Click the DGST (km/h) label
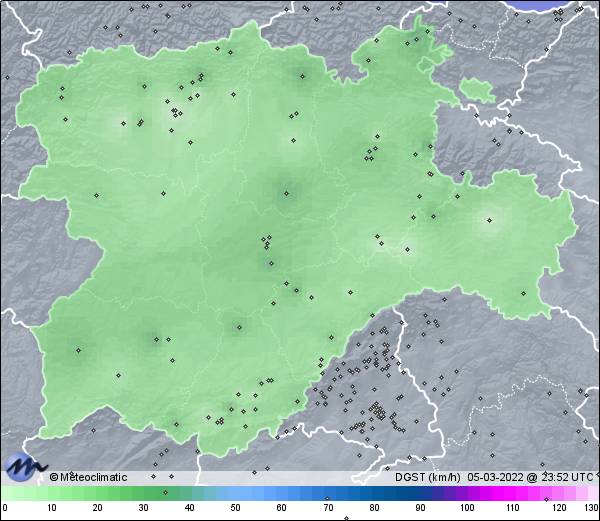600x521 pixels. pyautogui.click(x=427, y=477)
